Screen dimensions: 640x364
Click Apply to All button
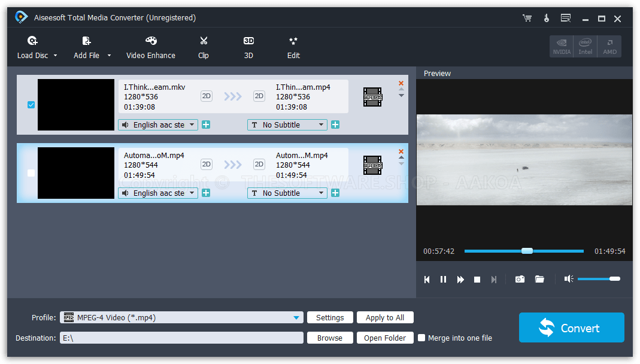pyautogui.click(x=385, y=317)
